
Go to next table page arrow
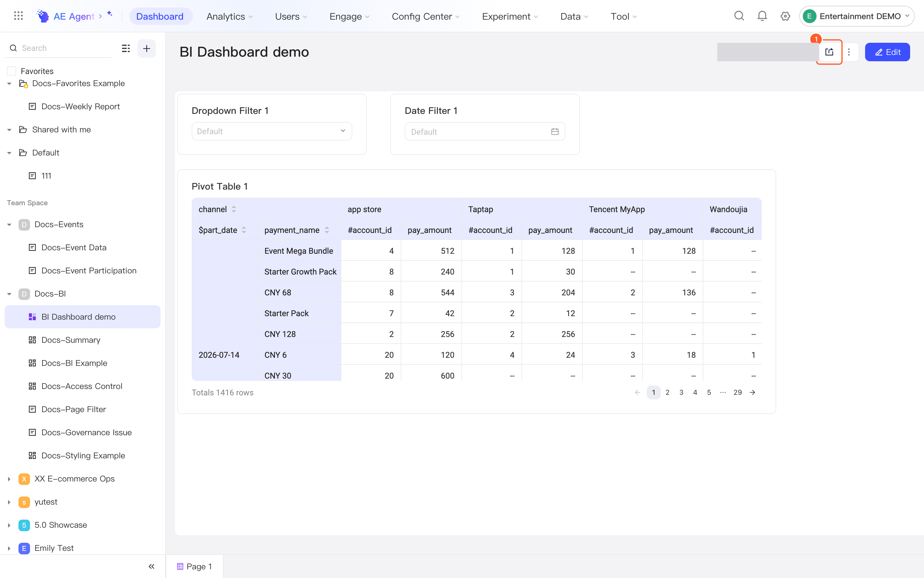coord(752,392)
